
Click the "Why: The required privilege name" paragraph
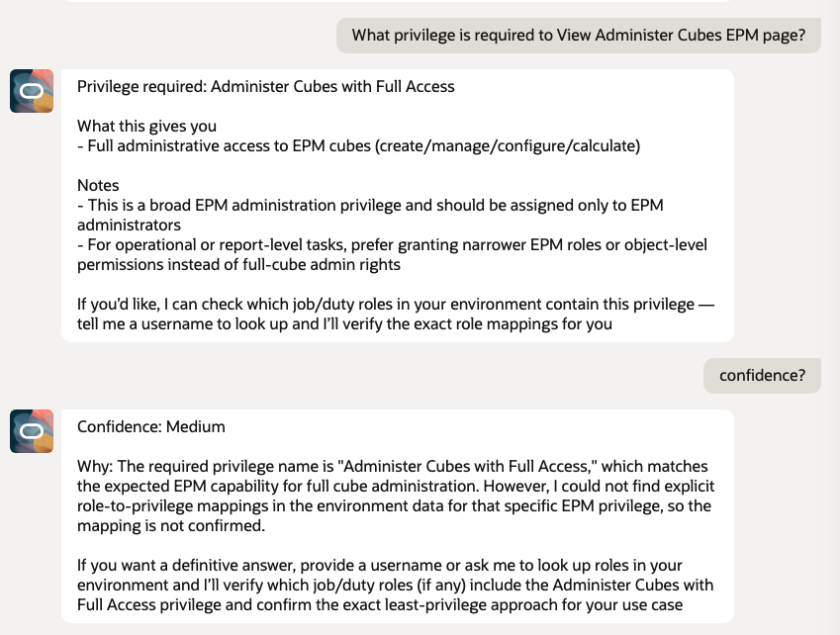tap(392, 466)
